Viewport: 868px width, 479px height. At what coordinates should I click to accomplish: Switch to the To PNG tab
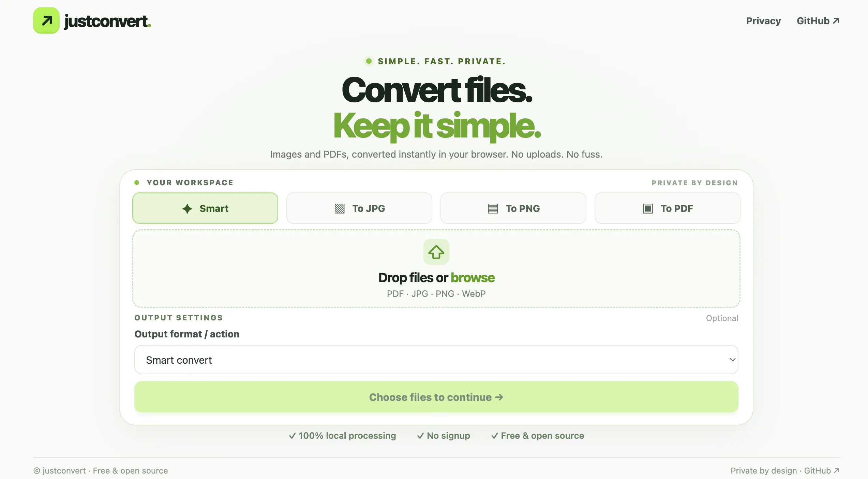(513, 208)
